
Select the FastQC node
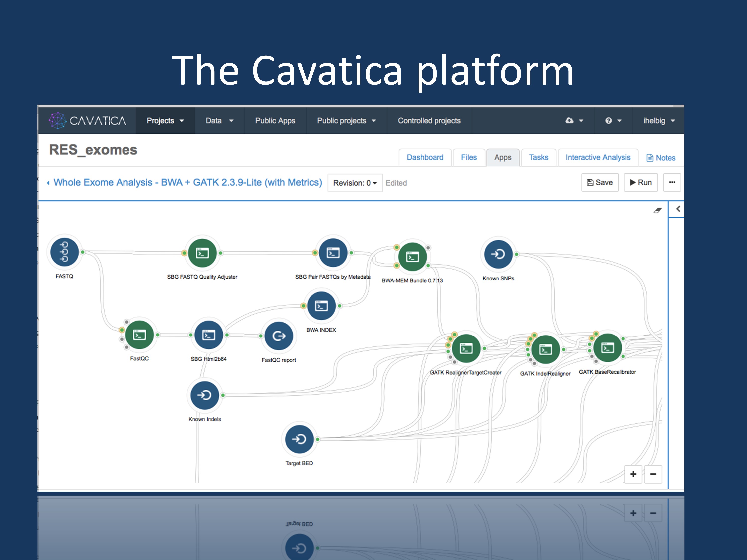pos(139,335)
